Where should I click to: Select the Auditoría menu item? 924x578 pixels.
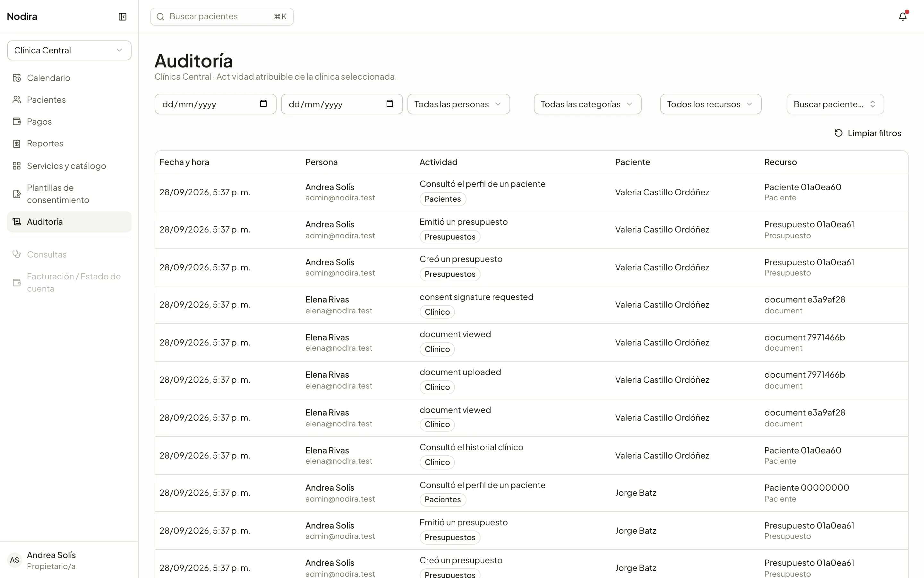[69, 222]
